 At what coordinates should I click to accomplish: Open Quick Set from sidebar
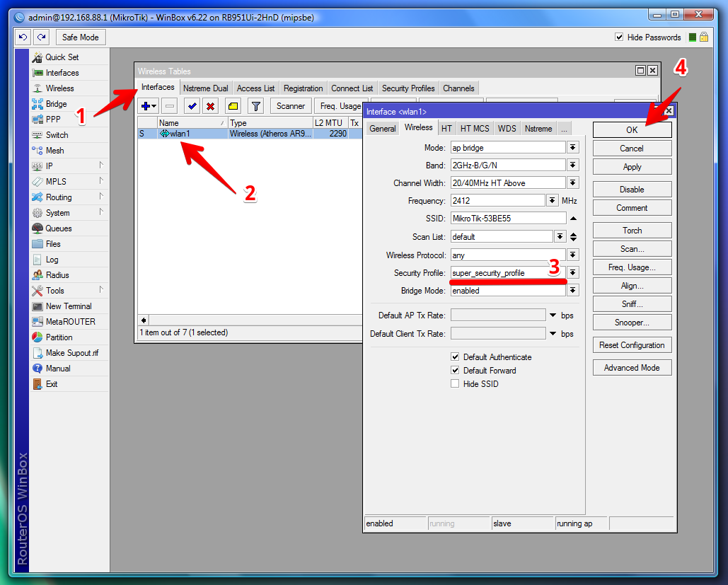click(62, 57)
